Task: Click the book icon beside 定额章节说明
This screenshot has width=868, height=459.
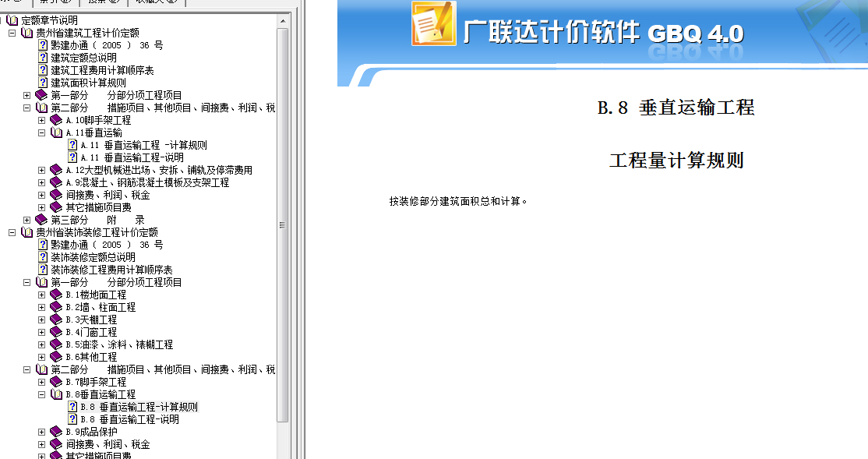Action: coord(12,20)
